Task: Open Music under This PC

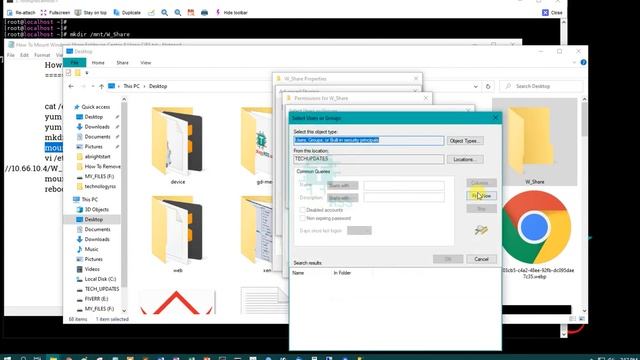Action: pyautogui.click(x=91, y=249)
